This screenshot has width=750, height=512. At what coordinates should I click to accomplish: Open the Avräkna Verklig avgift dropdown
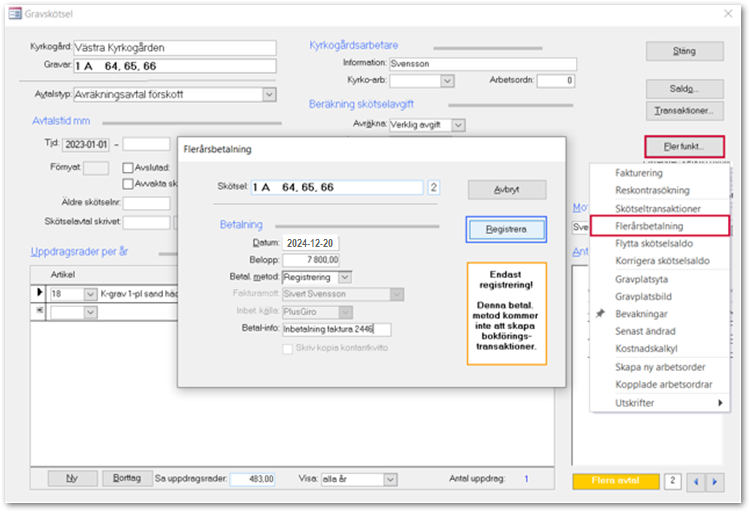tap(458, 125)
